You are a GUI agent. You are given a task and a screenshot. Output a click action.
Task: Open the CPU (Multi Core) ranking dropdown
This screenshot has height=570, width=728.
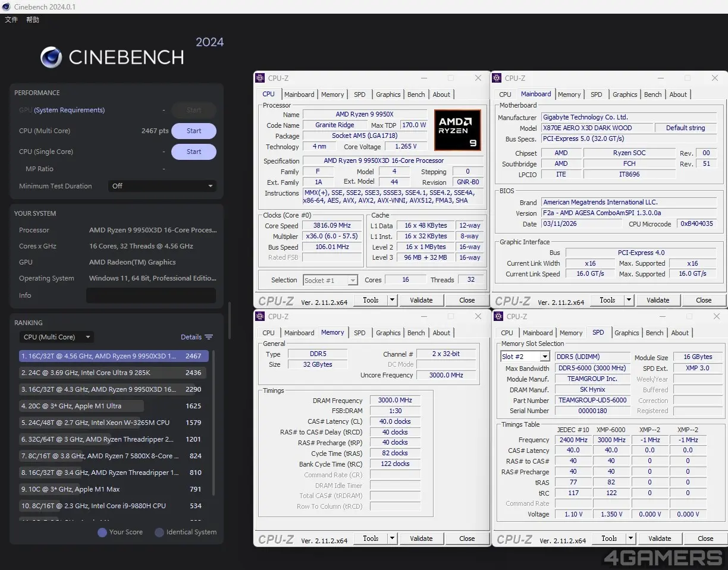click(56, 337)
